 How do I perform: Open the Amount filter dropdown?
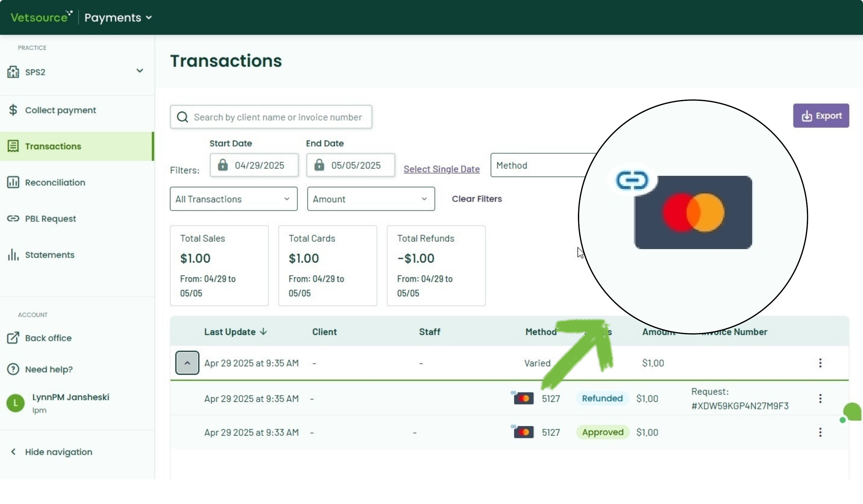click(x=371, y=199)
